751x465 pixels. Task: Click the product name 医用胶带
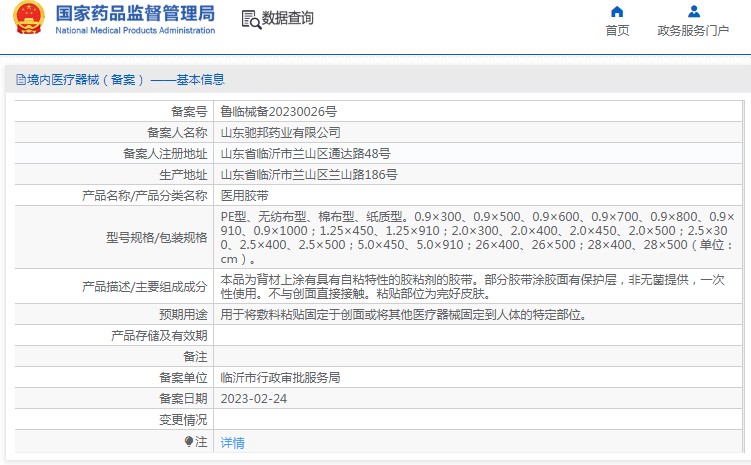tap(244, 195)
